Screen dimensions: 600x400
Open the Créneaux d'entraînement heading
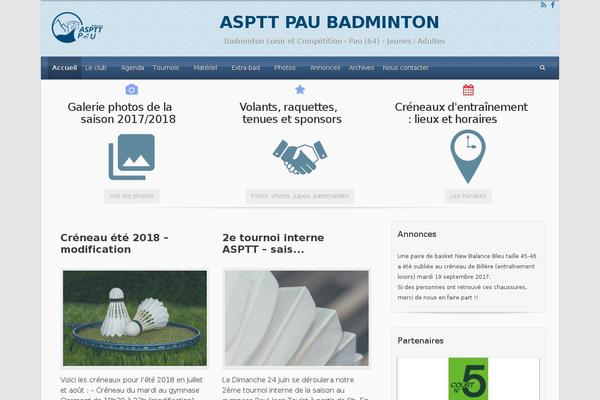[x=461, y=113]
